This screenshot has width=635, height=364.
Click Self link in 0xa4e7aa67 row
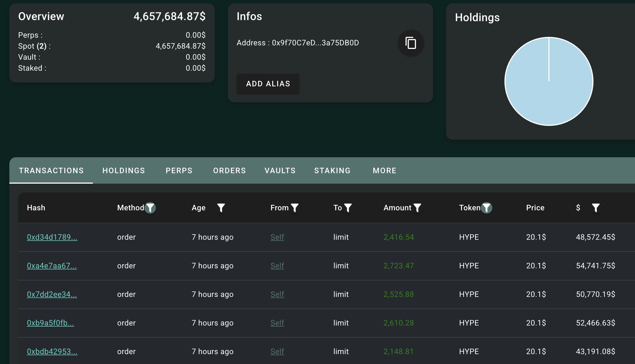click(x=277, y=266)
